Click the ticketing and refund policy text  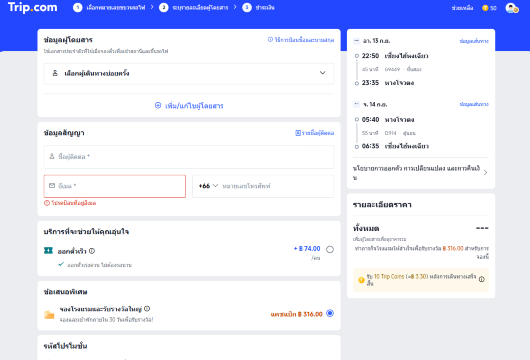416,173
